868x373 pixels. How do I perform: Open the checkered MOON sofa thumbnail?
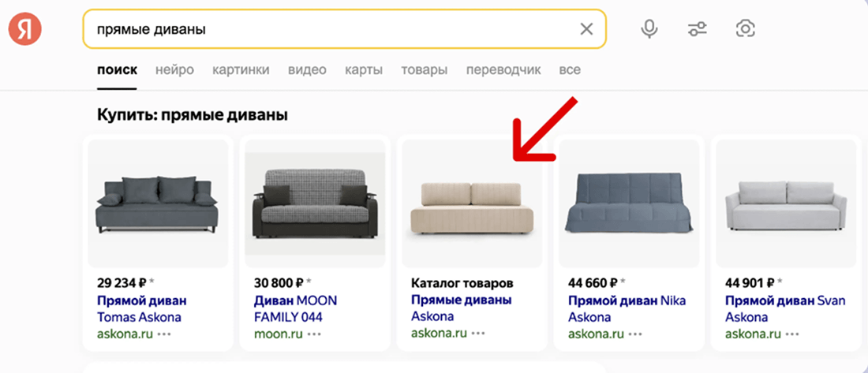(x=315, y=205)
